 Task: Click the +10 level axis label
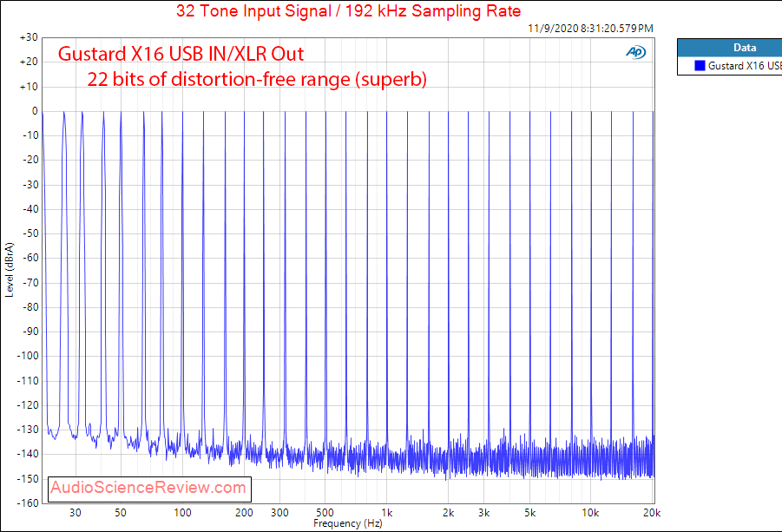tap(29, 87)
